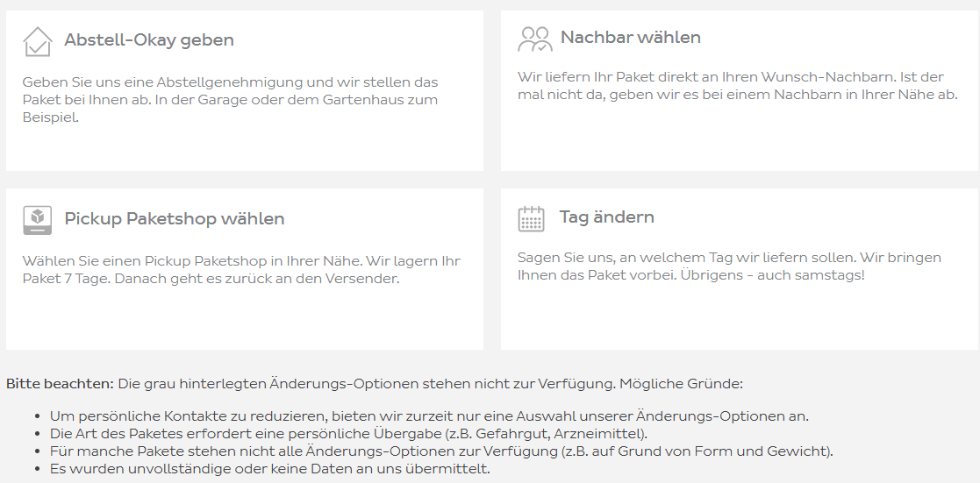980x483 pixels.
Task: Click the Wunsch-Nachbarn description paragraph
Action: coord(737,86)
